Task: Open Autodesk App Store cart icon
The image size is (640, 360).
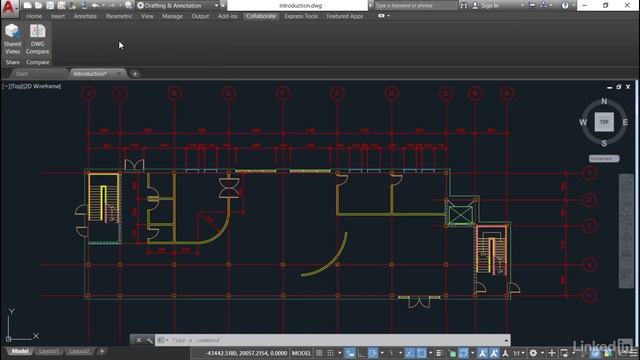Action: click(532, 5)
